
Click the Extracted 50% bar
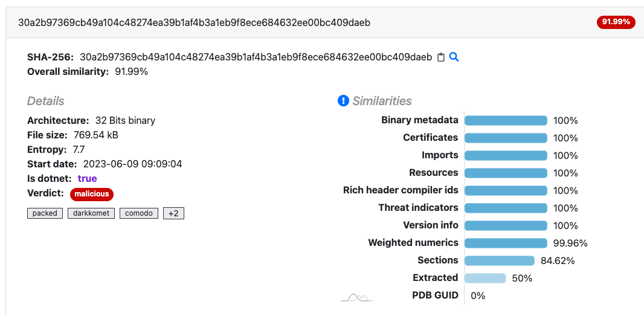tap(485, 278)
